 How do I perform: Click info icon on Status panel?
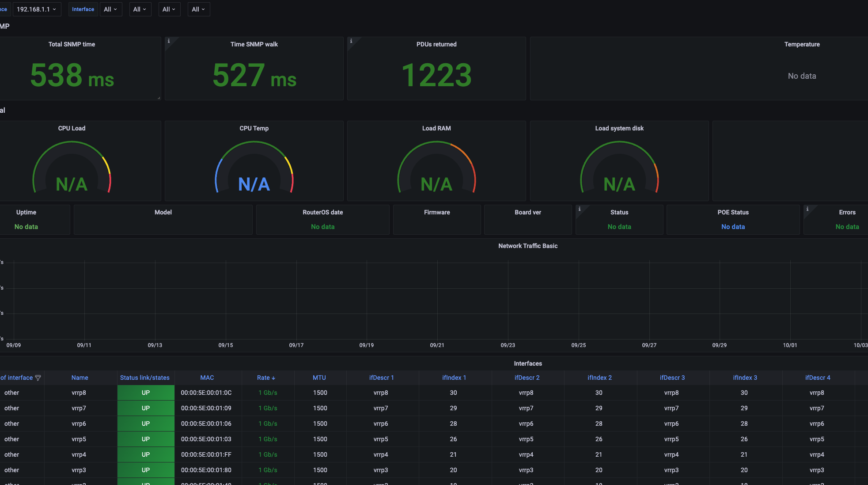(x=580, y=209)
